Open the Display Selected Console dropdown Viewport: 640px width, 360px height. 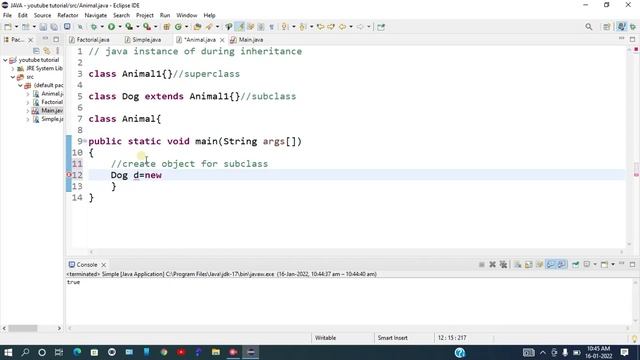(595, 264)
